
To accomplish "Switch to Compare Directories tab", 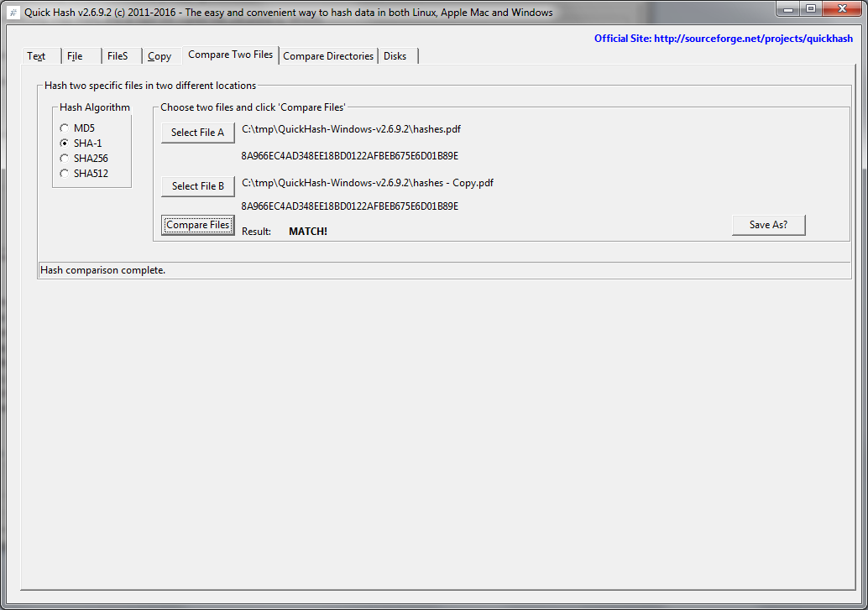I will tap(328, 56).
